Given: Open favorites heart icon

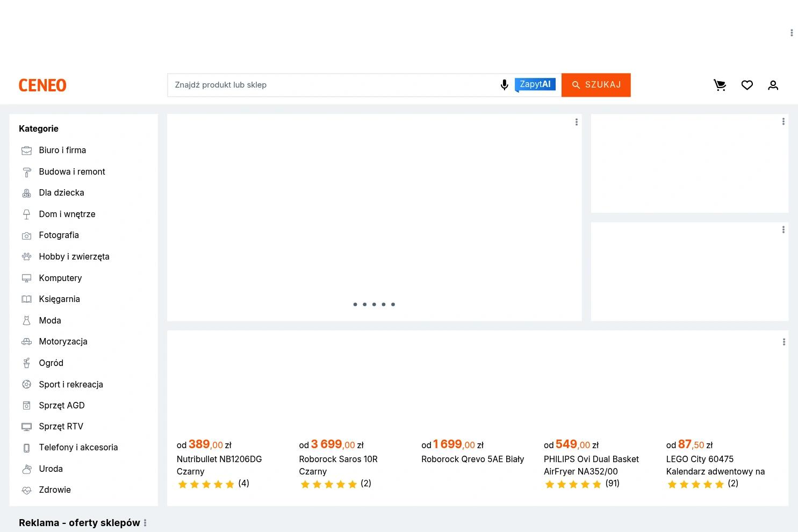Looking at the screenshot, I should pos(747,85).
